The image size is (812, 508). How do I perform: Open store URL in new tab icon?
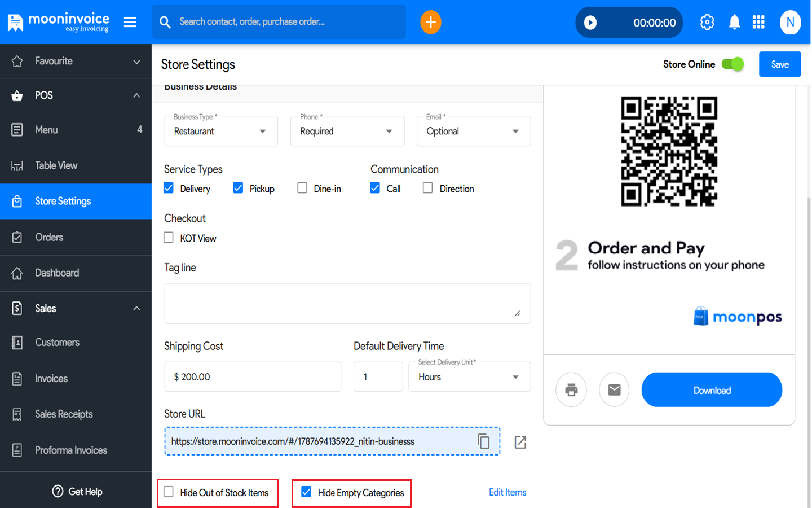pyautogui.click(x=520, y=442)
